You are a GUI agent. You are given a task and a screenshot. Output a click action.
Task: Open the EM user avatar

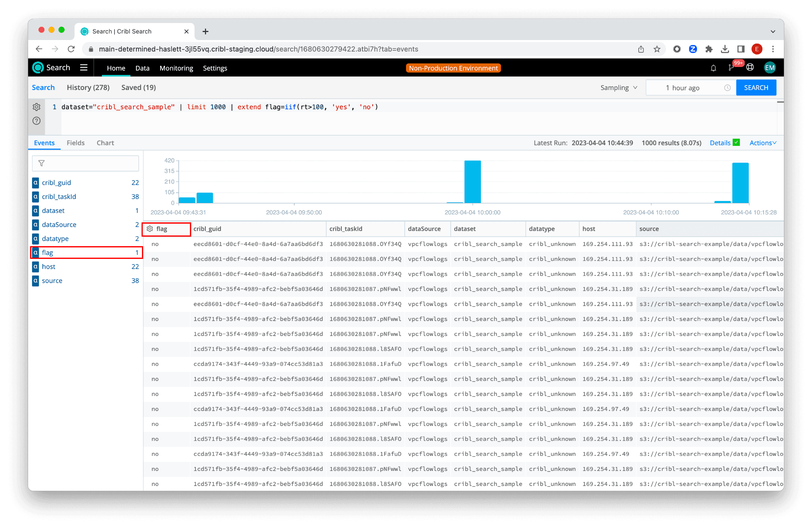[770, 68]
